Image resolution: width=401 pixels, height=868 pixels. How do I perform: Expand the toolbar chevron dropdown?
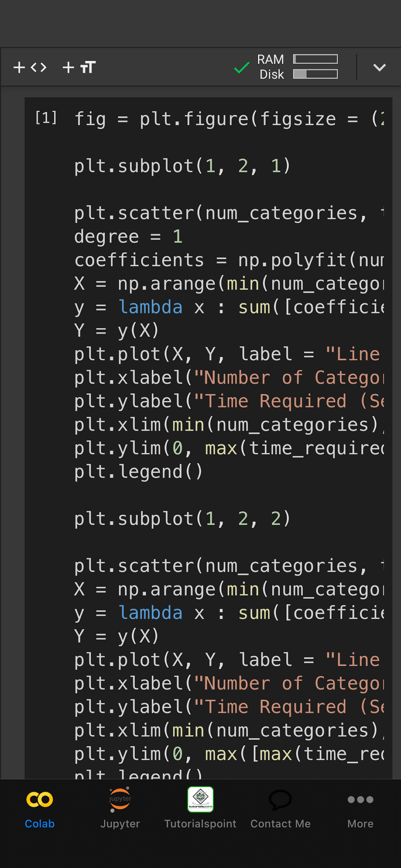coord(379,67)
